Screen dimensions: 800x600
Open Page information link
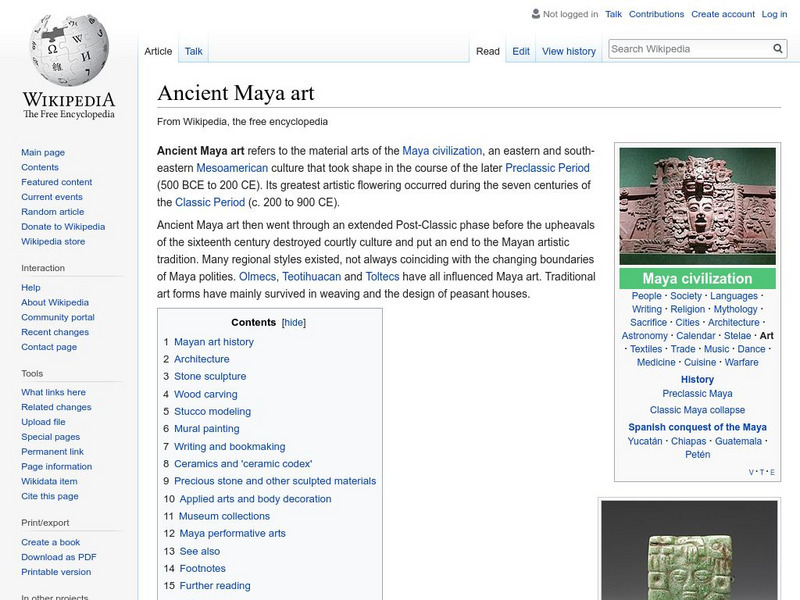pyautogui.click(x=57, y=466)
